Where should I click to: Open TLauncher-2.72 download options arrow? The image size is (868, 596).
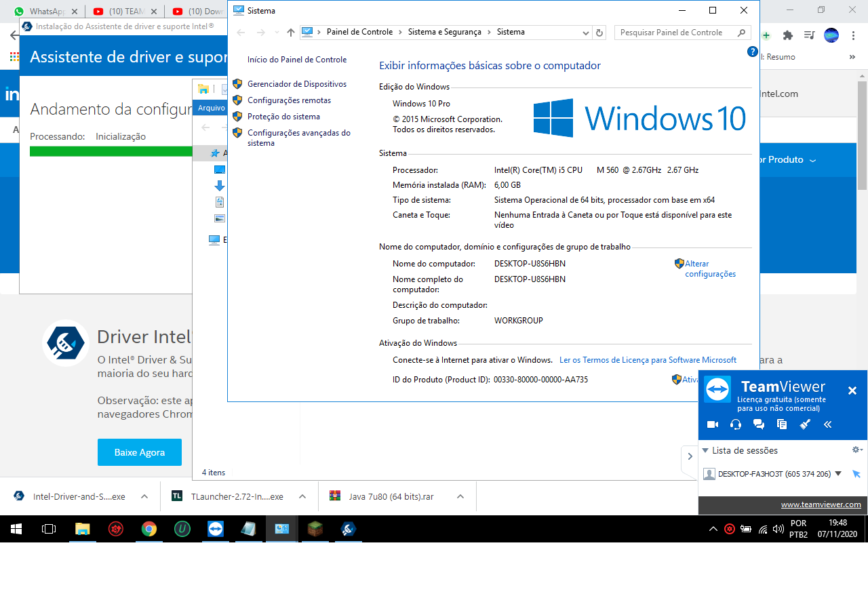(x=302, y=496)
